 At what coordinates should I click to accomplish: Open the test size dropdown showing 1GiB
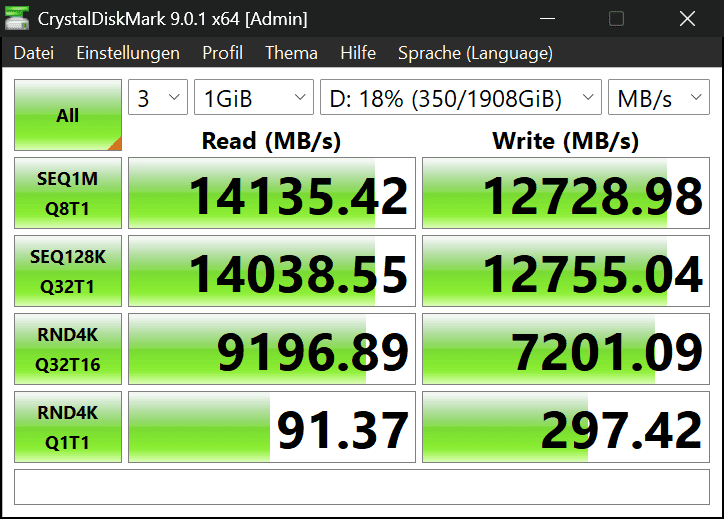[254, 97]
